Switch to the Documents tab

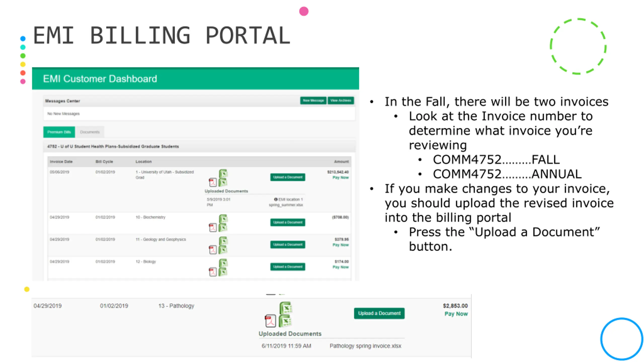pos(90,132)
